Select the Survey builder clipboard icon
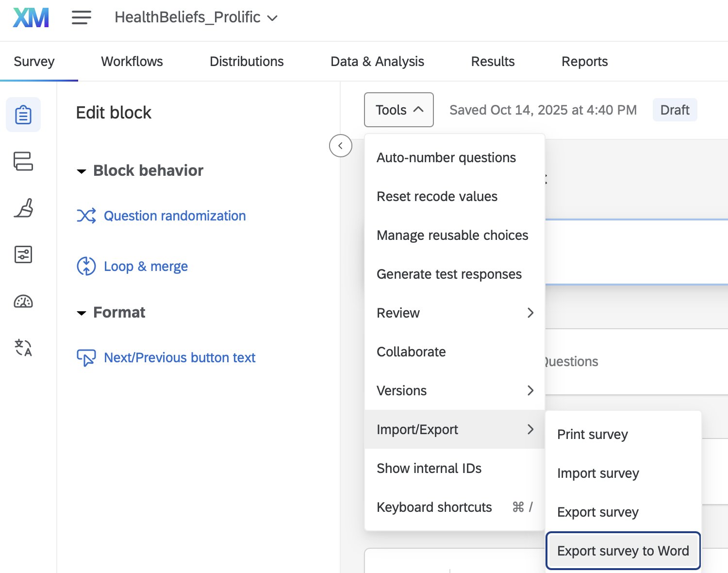Viewport: 728px width, 573px height. coord(23,115)
